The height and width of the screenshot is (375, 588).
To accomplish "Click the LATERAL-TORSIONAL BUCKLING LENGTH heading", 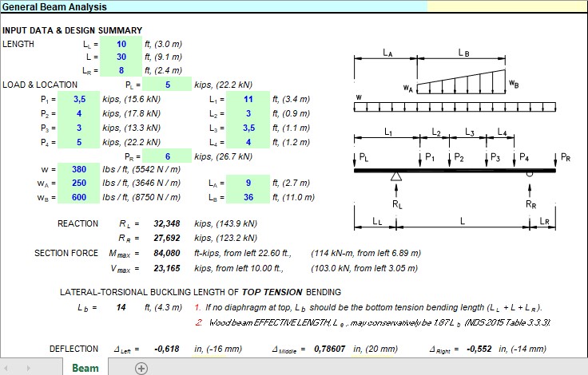I will 201,292.
